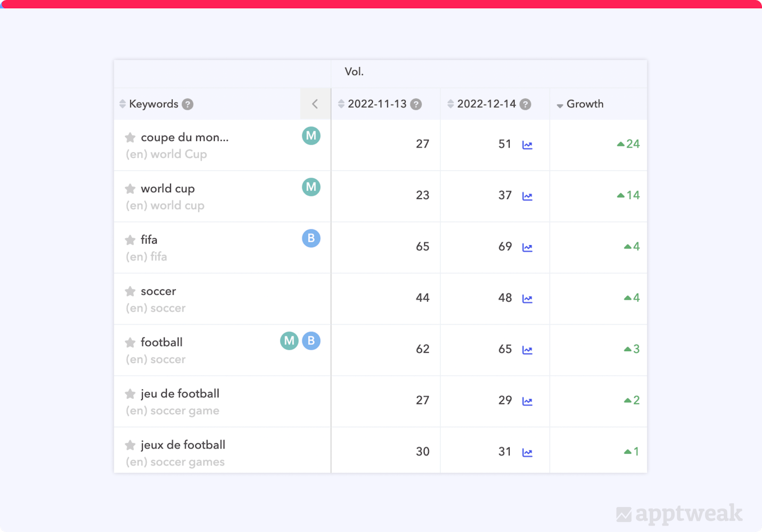762x532 pixels.
Task: Open volume history chart for world cup
Action: coord(527,196)
